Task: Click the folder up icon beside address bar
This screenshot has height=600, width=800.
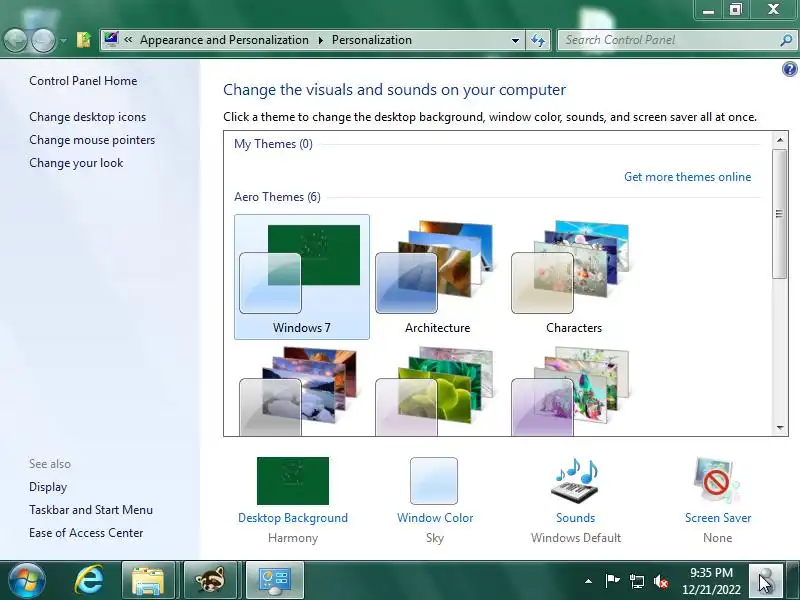Action: [x=84, y=40]
